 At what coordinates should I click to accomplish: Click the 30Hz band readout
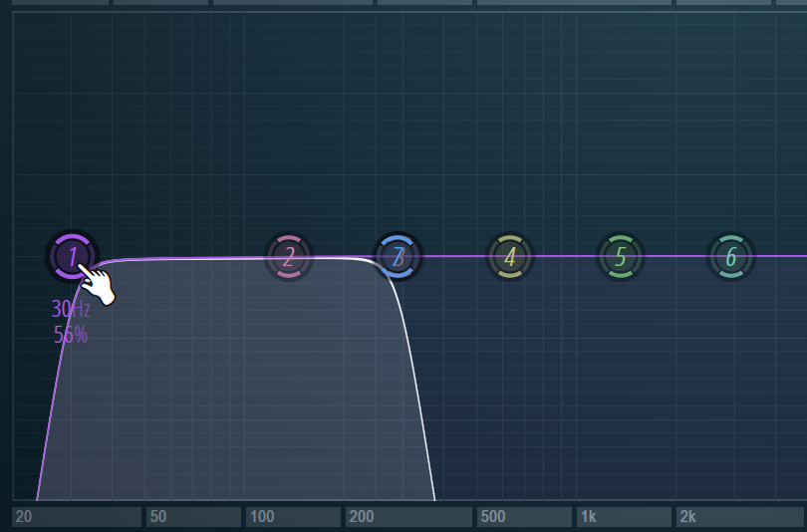pyautogui.click(x=71, y=309)
